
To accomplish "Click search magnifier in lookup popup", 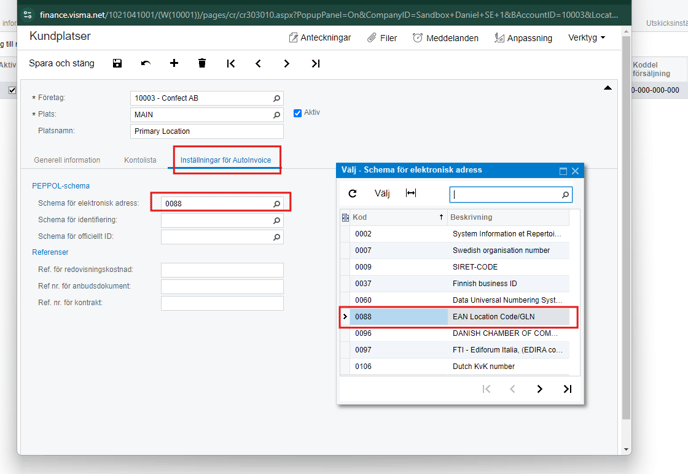I will click(x=566, y=194).
